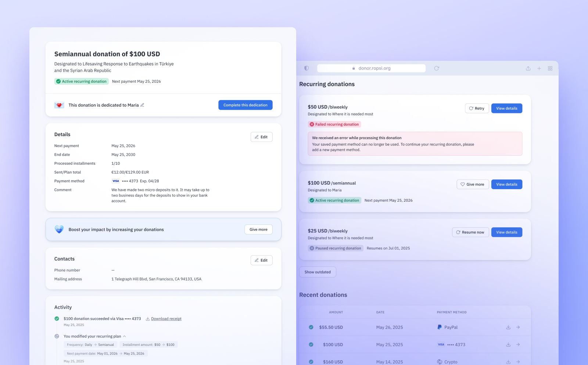The width and height of the screenshot is (588, 365).
Task: Edit the Contacts section
Action: (261, 260)
